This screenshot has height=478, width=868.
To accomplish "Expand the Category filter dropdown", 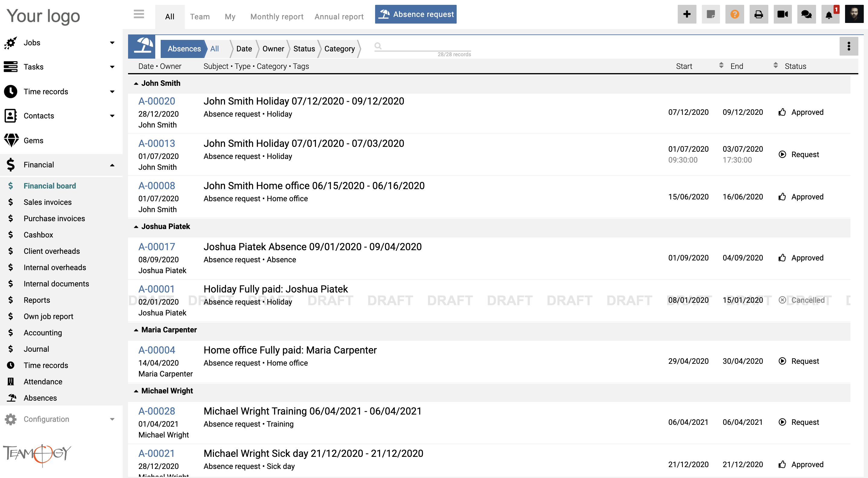I will 340,48.
